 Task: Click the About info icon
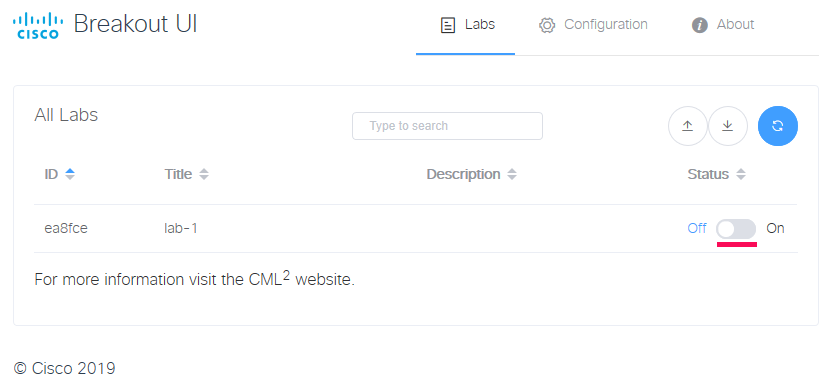[x=700, y=25]
